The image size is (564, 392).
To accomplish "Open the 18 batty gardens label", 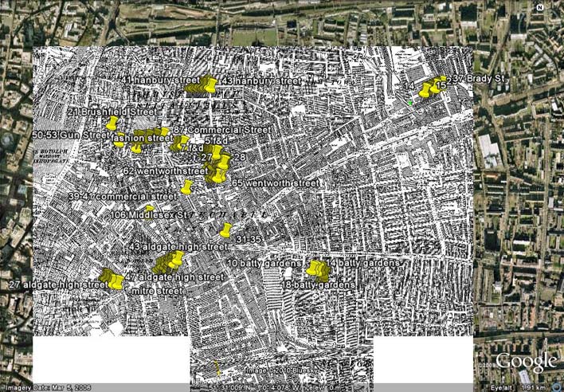I will click(318, 284).
